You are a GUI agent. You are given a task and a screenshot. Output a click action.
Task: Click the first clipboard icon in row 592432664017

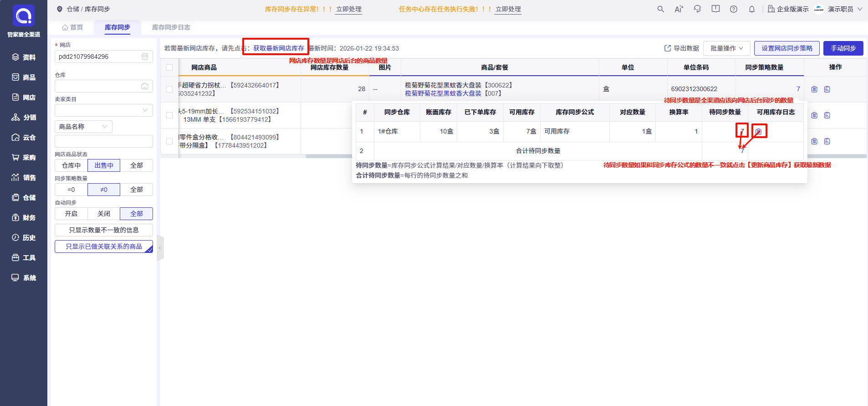814,89
